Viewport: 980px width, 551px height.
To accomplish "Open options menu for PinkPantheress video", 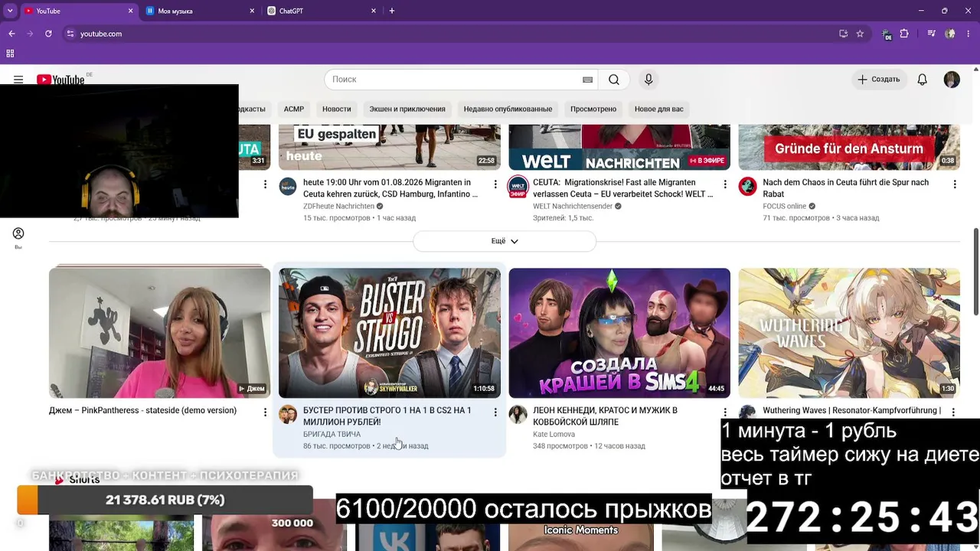I will 265,412.
